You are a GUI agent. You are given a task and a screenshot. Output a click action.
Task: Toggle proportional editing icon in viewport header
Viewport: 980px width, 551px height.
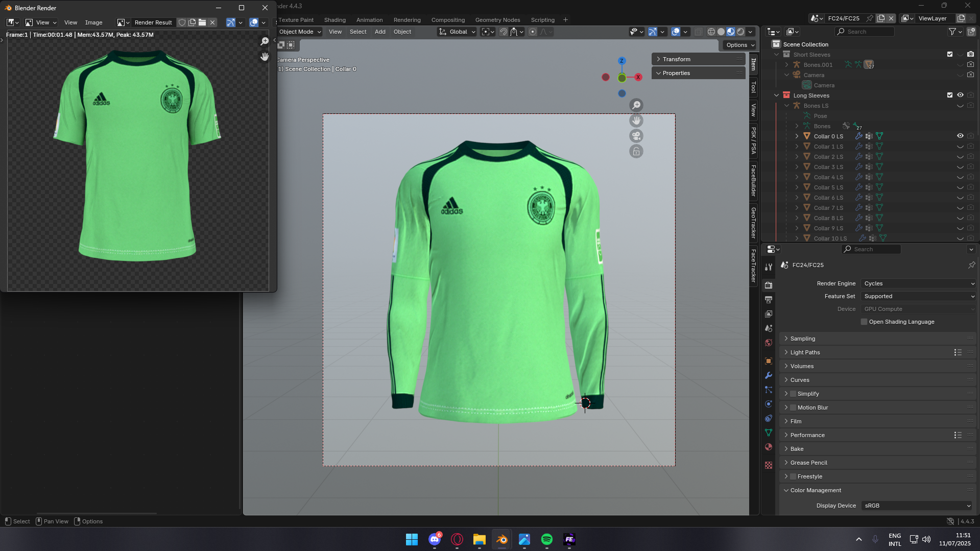tap(533, 32)
